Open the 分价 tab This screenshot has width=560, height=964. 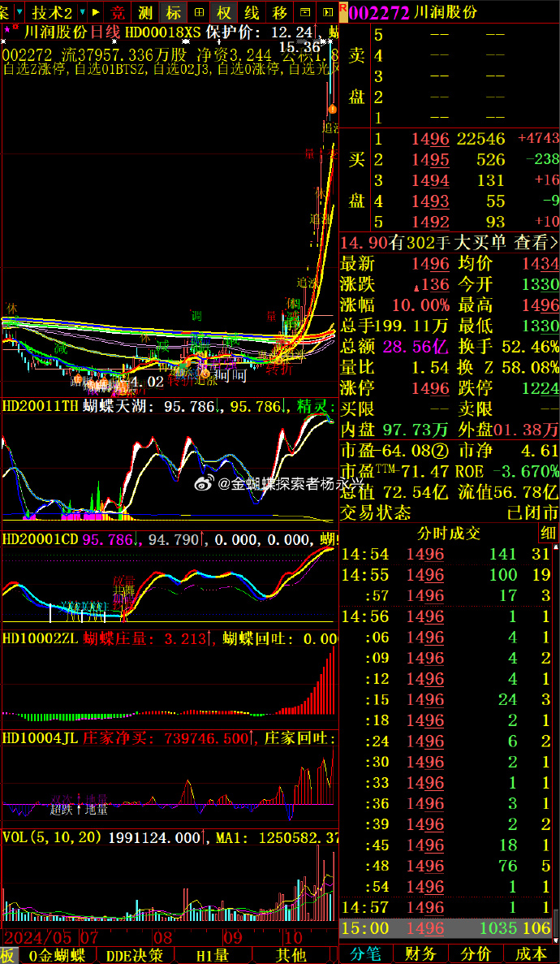(476, 953)
